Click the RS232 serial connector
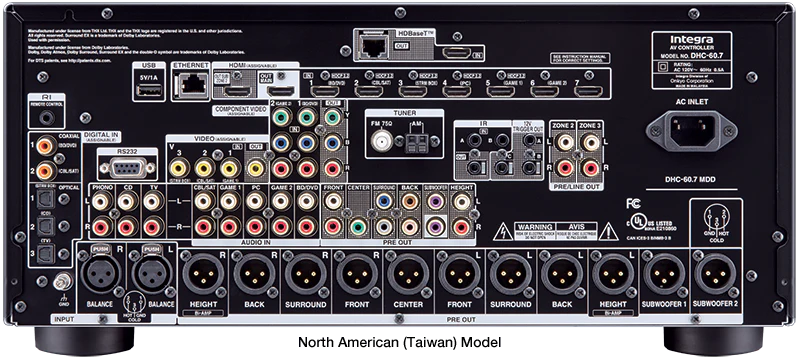 point(128,168)
